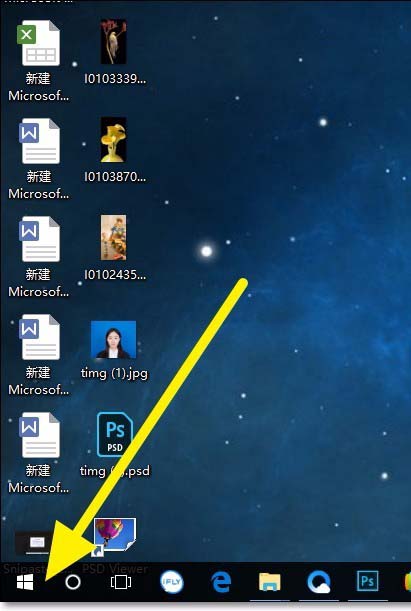Select the timg (1).jpg portrait image
This screenshot has width=411, height=611.
tap(114, 350)
